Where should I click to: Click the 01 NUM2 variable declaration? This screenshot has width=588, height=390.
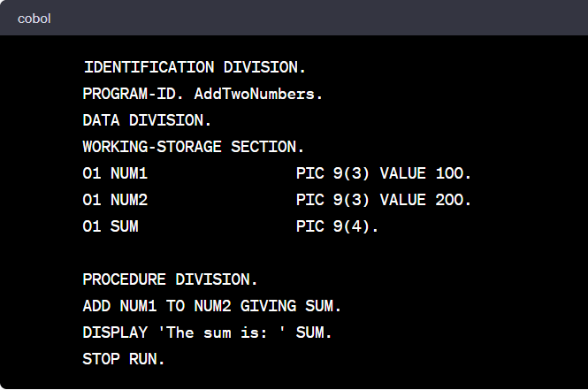[x=115, y=200]
